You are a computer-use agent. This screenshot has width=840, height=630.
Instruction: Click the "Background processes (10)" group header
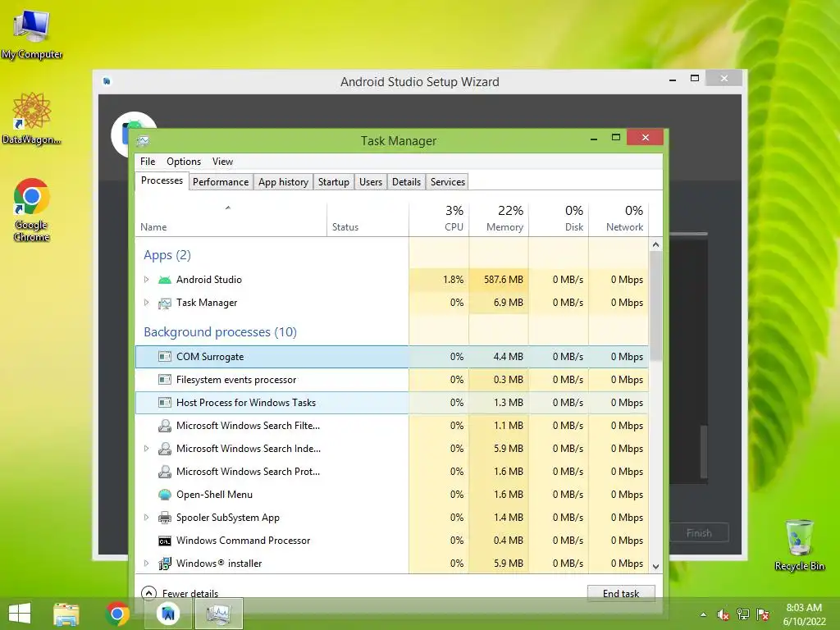click(x=220, y=332)
